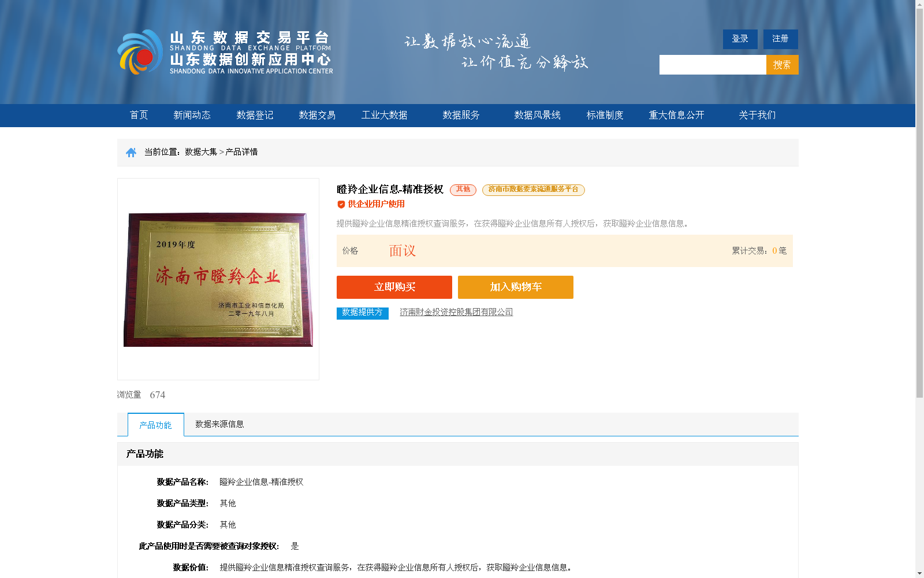Click the 数据产品类型 label
This screenshot has height=578, width=924.
coord(182,503)
